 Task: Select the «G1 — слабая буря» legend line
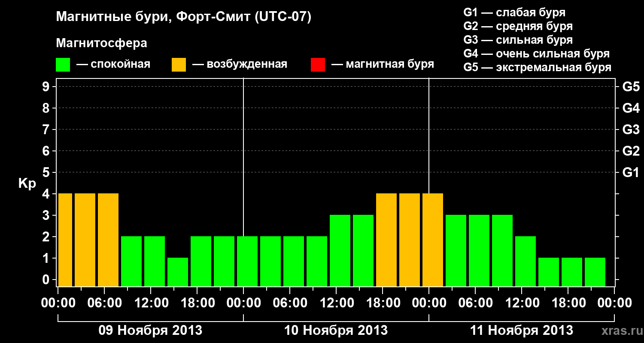[514, 12]
